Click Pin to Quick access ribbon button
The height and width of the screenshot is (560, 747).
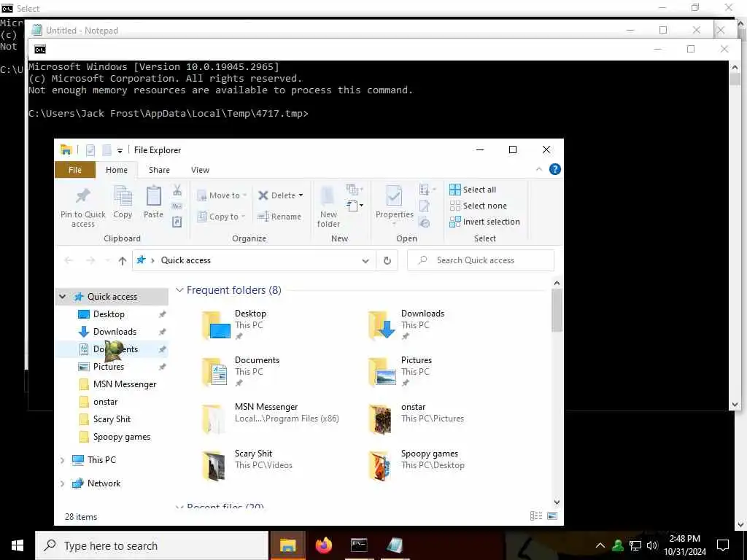click(83, 207)
